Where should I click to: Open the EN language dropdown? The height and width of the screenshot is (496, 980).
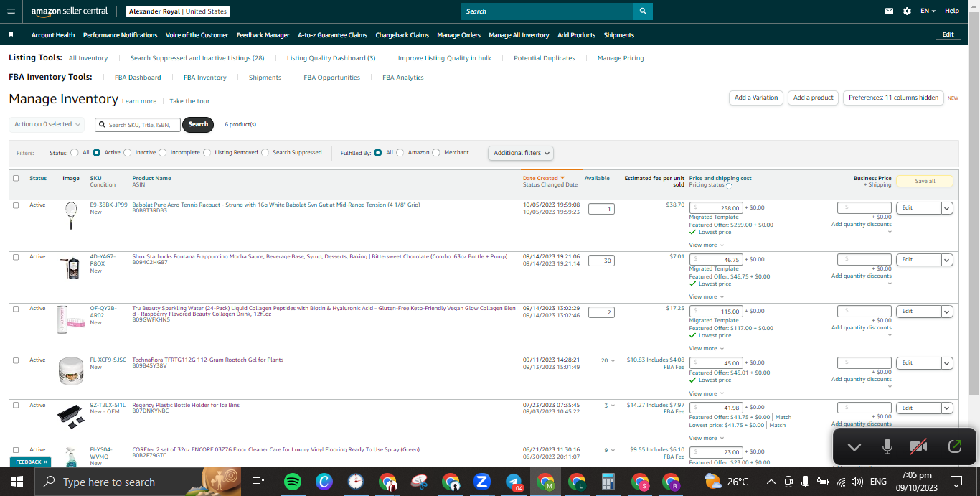[928, 11]
